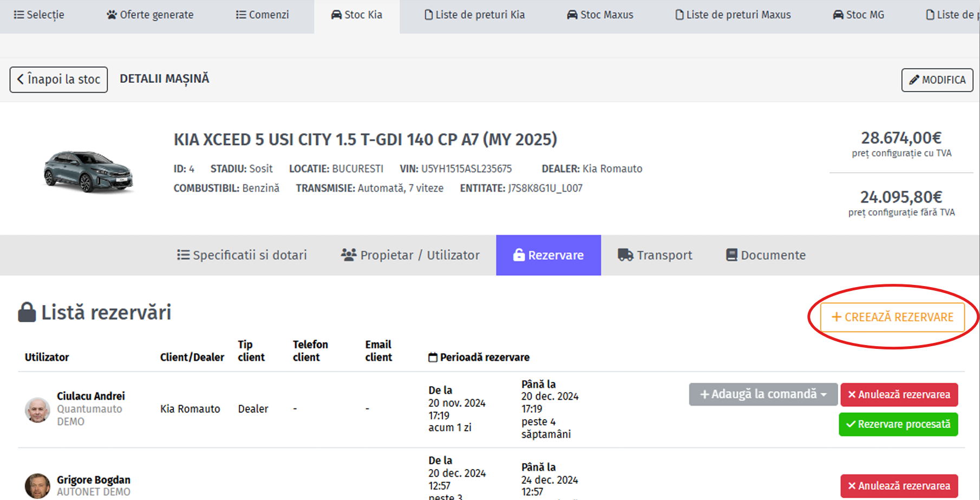Click the CREEAZĂ REZERVARE button
The width and height of the screenshot is (980, 500).
tap(892, 317)
